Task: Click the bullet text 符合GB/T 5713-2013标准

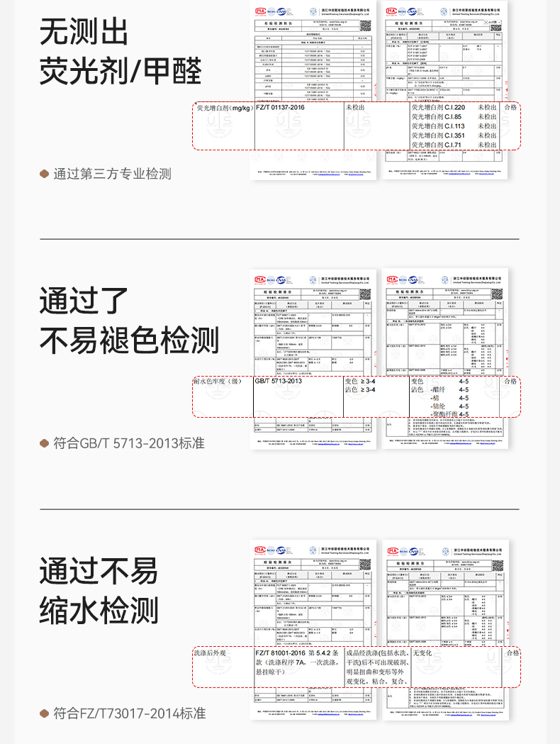Action: point(129,443)
